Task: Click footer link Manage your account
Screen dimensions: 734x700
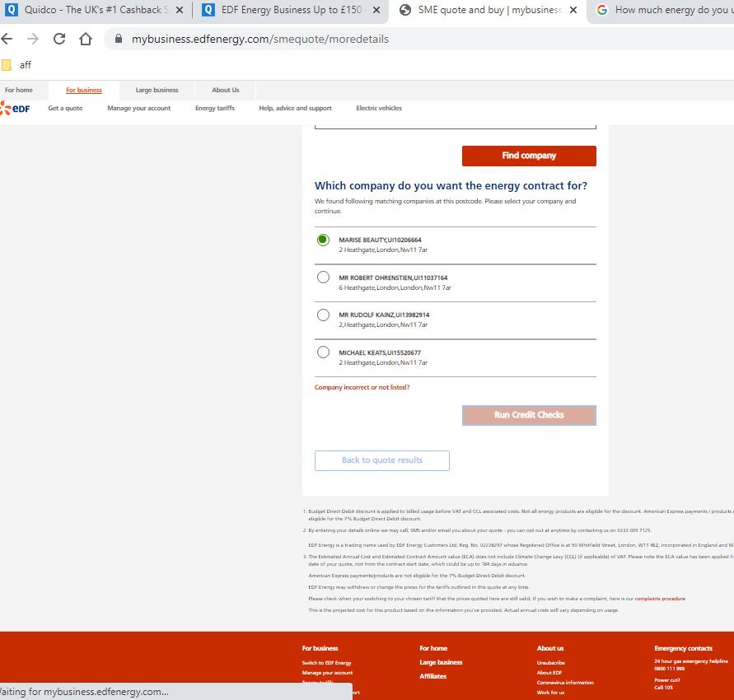Action: [327, 673]
